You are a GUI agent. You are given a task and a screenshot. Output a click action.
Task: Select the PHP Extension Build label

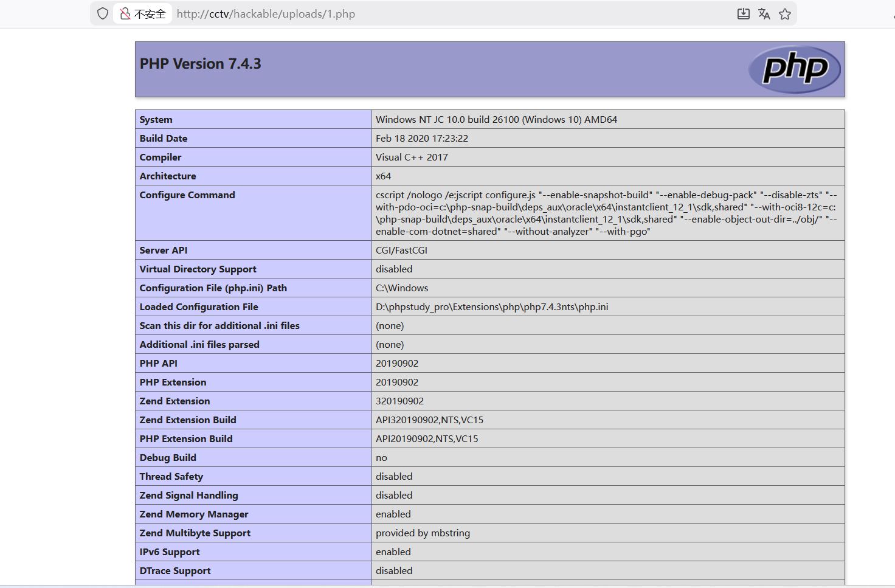click(x=186, y=439)
